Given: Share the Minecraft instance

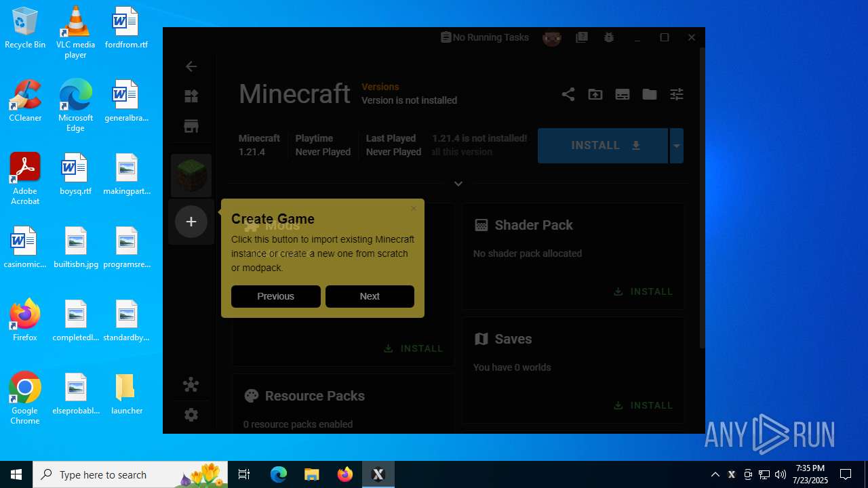Looking at the screenshot, I should (x=568, y=94).
